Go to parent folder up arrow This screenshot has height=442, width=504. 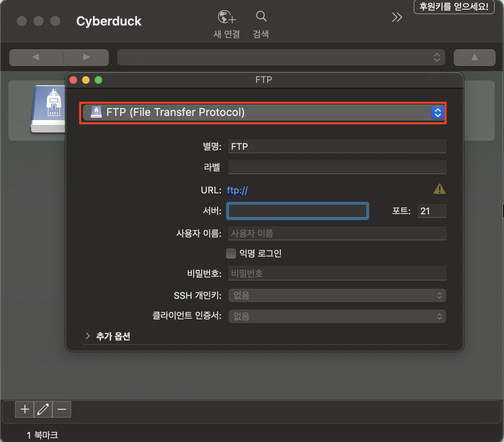474,57
